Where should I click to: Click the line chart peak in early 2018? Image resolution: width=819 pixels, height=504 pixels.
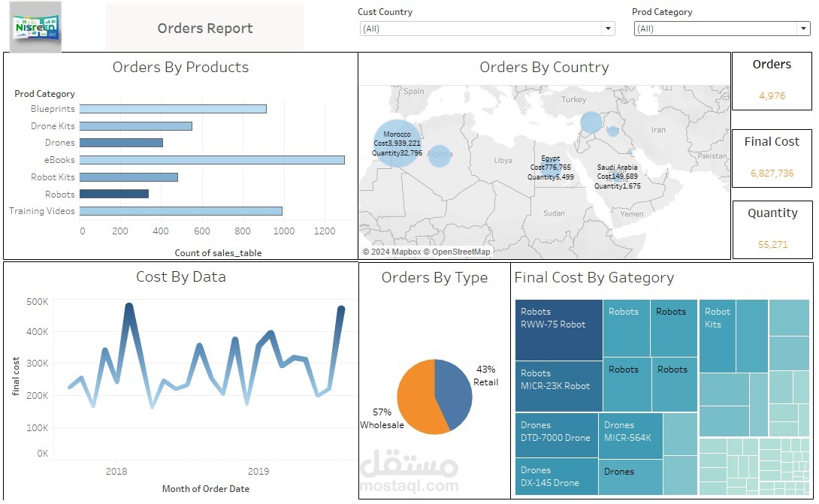pos(129,306)
